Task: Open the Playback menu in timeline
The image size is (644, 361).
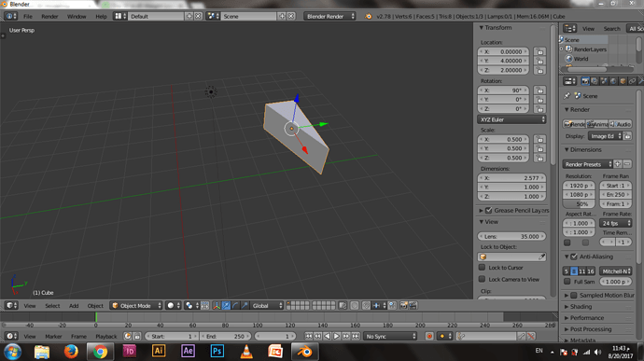Action: (106, 337)
